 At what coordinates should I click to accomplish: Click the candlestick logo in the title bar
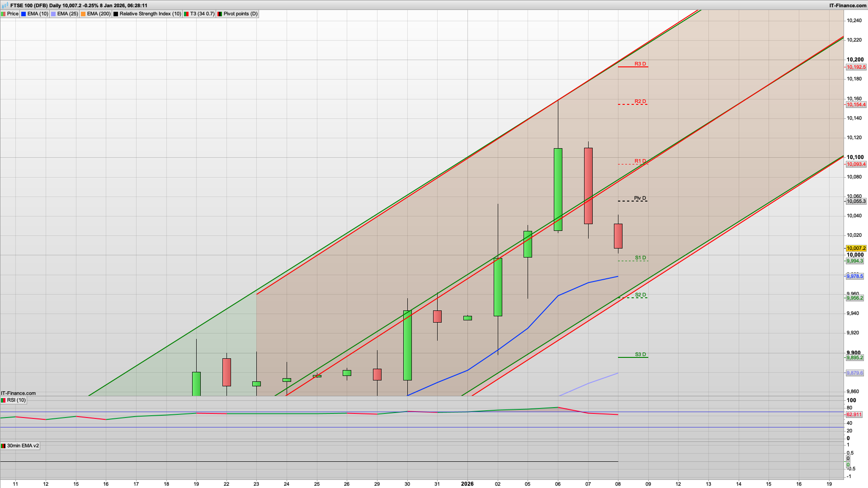click(4, 5)
